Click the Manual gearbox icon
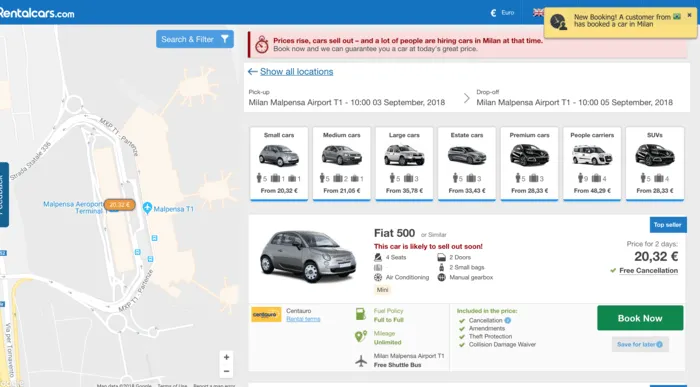700x387 pixels. 442,278
